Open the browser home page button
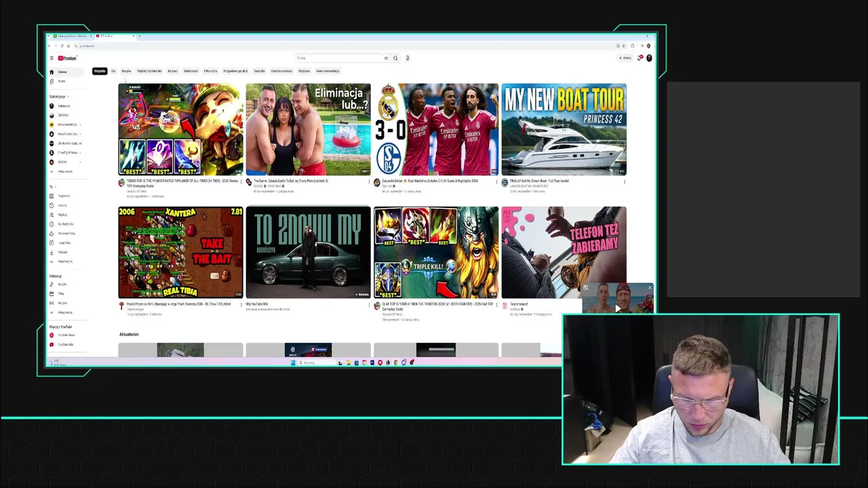Viewport: 868px width, 488px height. tap(68, 46)
